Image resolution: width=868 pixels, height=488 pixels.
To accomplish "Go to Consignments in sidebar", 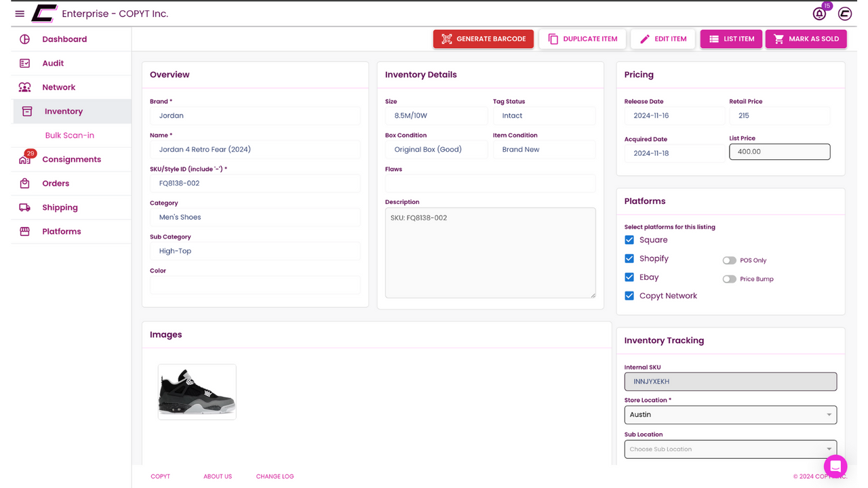I will point(71,159).
